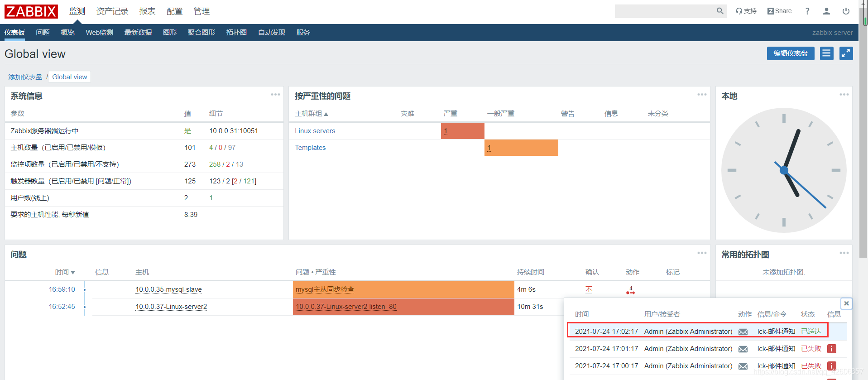Open favorite maps widget ellipsis menu
Image resolution: width=868 pixels, height=380 pixels.
[x=844, y=253]
